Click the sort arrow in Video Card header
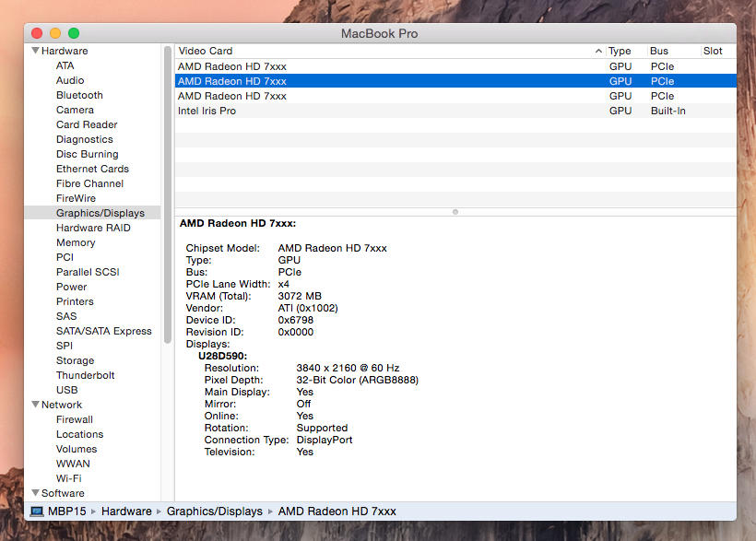The height and width of the screenshot is (541, 756). point(598,51)
